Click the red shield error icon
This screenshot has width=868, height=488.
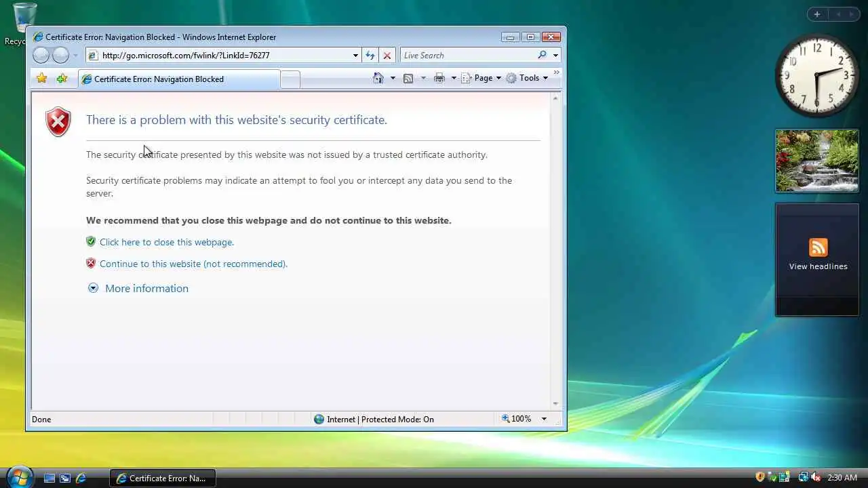tap(58, 122)
